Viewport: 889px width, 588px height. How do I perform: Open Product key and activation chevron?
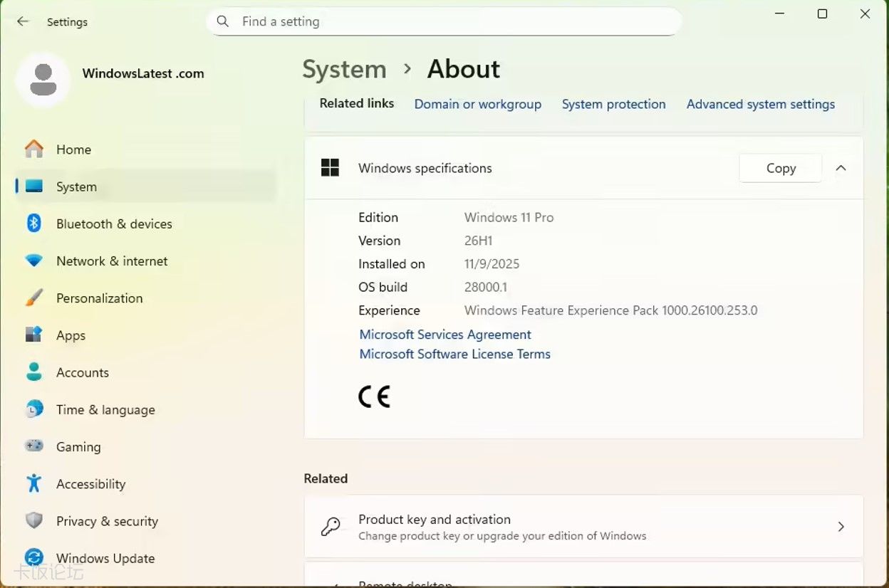[x=841, y=527]
